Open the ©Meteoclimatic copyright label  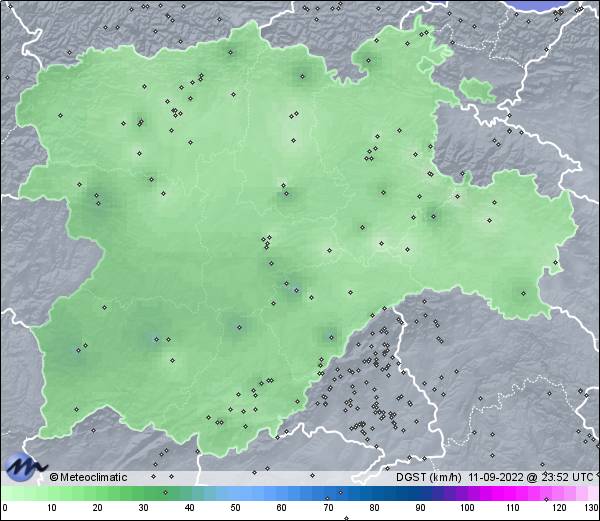pyautogui.click(x=88, y=477)
